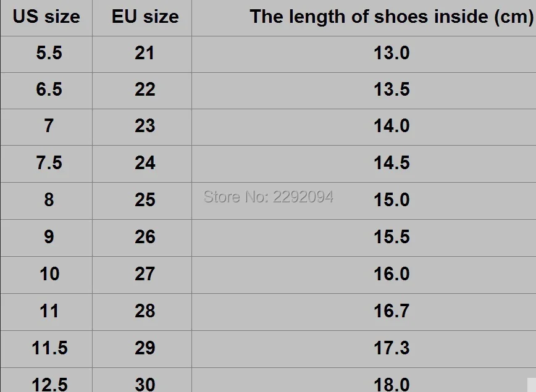Select the US size 11.5 cell

point(46,349)
